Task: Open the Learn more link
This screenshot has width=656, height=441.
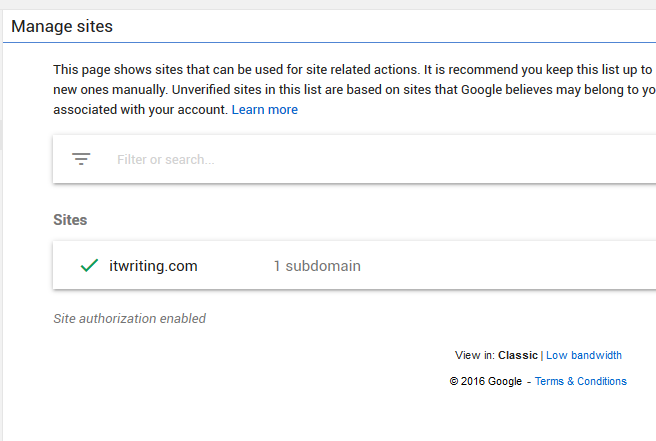Action: (264, 109)
